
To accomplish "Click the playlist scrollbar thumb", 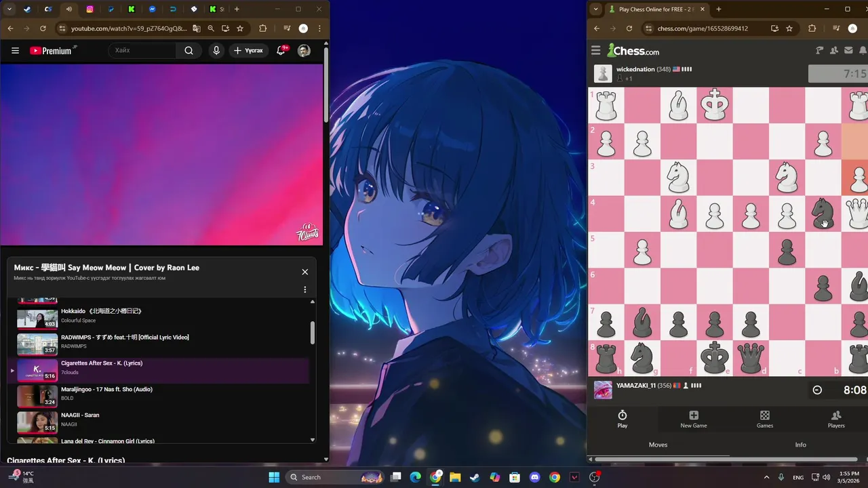I will 313,333.
